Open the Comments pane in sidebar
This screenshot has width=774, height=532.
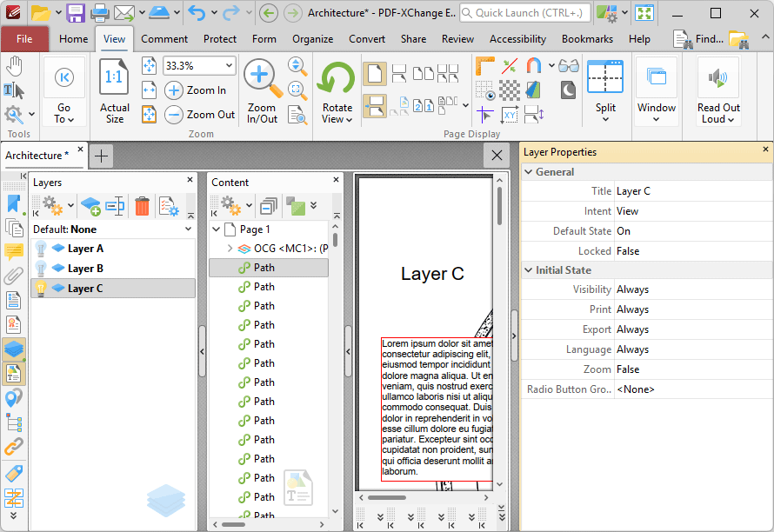[x=13, y=252]
